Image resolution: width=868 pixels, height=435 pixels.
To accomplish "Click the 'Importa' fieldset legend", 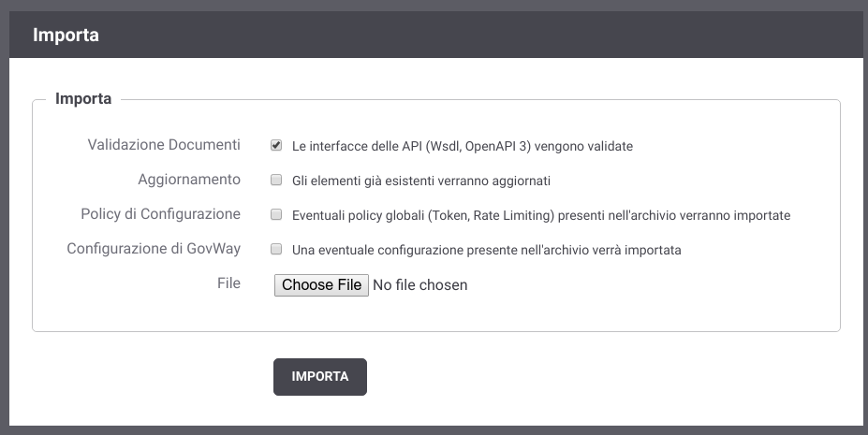I will (83, 98).
